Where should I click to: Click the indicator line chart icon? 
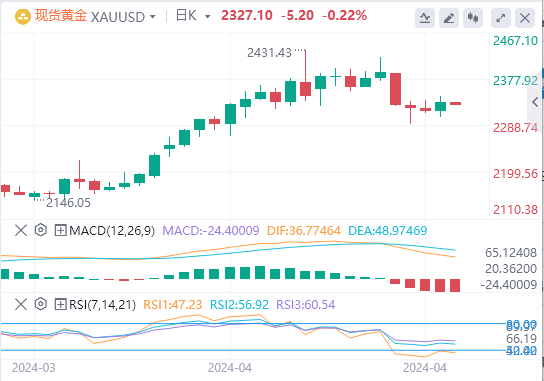click(x=425, y=18)
